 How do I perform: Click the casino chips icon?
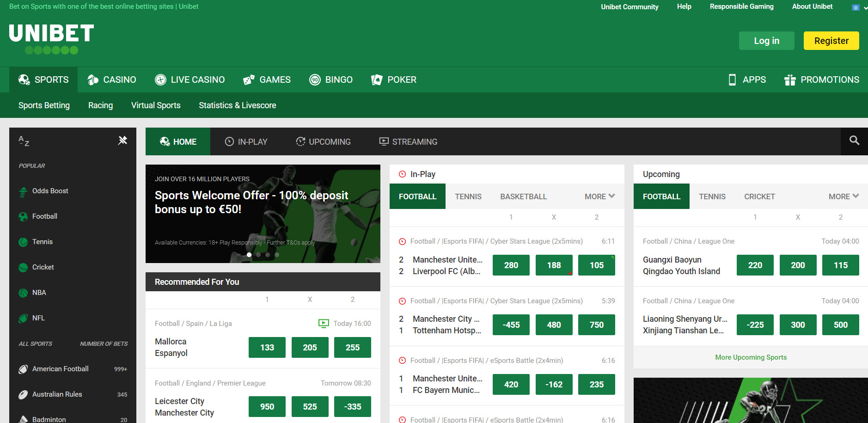[93, 80]
